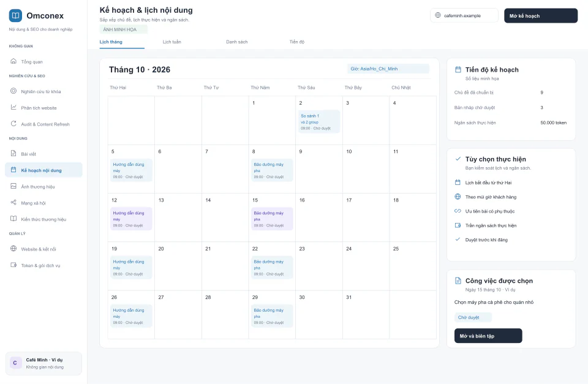The height and width of the screenshot is (384, 588).
Task: Click the cafeminh.example site field
Action: pyautogui.click(x=464, y=15)
